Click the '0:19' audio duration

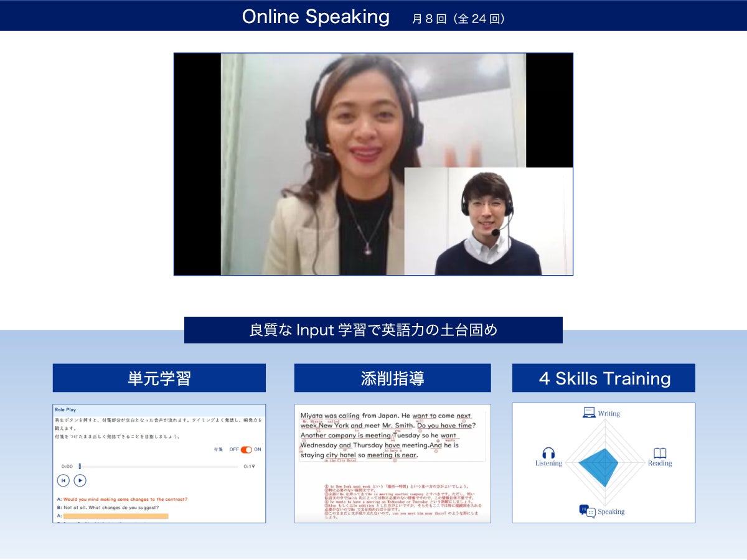point(249,466)
